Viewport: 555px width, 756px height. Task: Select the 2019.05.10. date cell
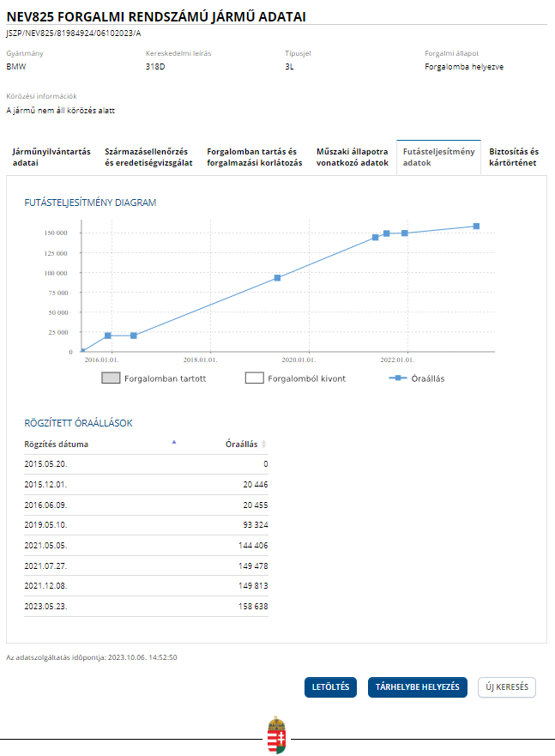45,525
